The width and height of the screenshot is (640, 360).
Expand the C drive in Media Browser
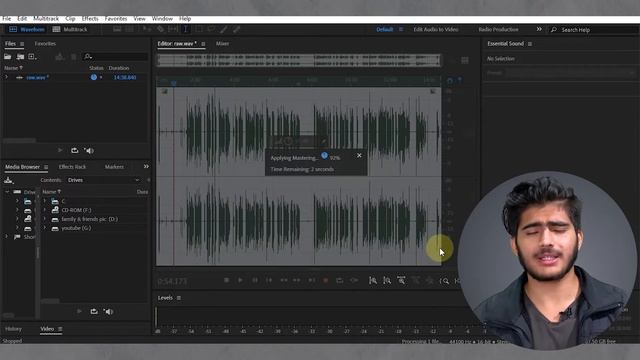click(x=45, y=201)
